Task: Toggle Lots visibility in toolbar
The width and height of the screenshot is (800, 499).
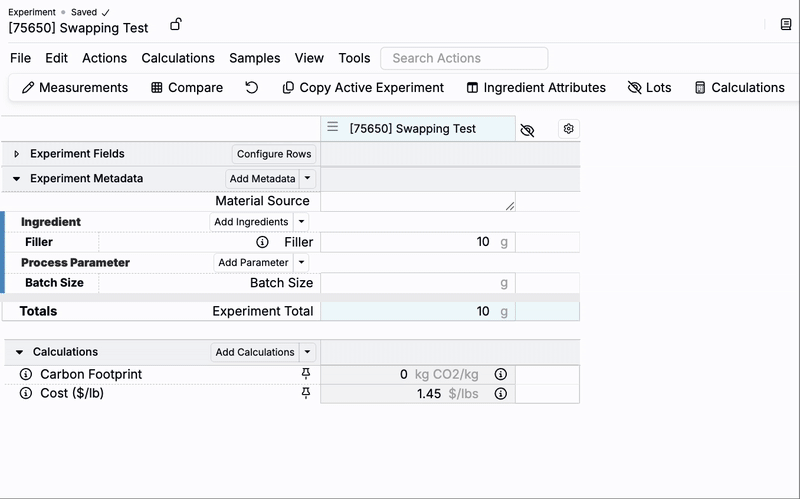Action: point(649,87)
